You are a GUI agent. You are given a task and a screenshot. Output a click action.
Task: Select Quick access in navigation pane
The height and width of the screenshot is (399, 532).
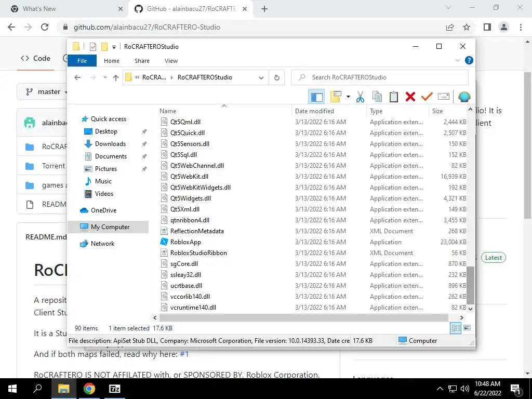coord(108,119)
